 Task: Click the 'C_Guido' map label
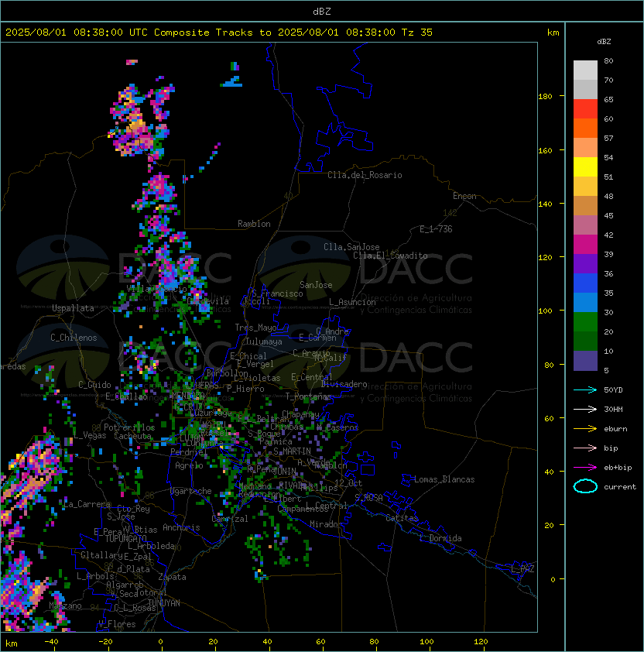[x=94, y=385]
